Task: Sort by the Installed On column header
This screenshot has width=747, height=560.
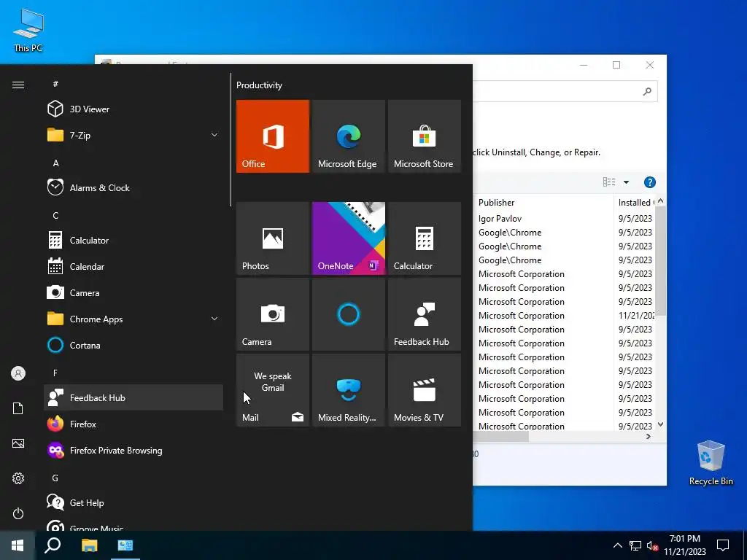Action: click(635, 203)
